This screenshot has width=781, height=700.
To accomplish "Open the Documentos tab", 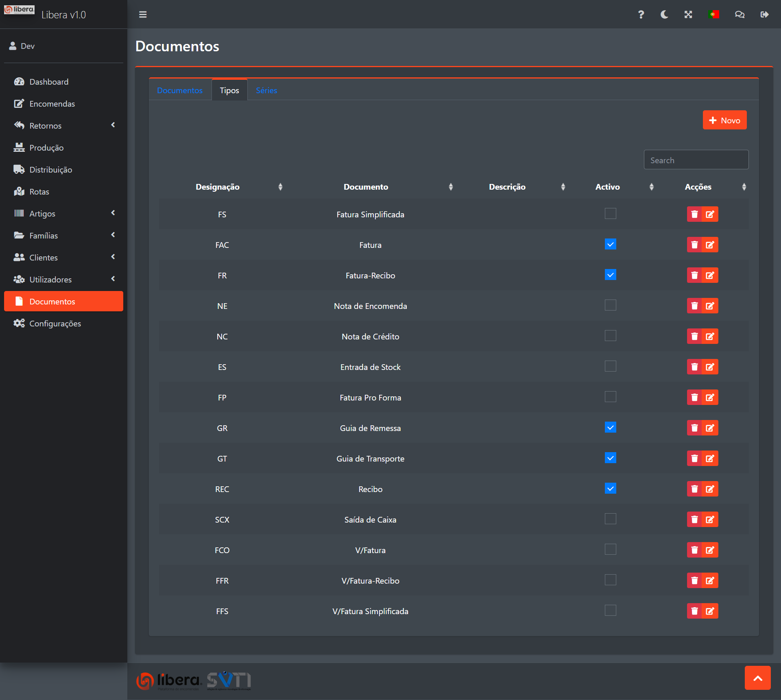I will pos(180,90).
